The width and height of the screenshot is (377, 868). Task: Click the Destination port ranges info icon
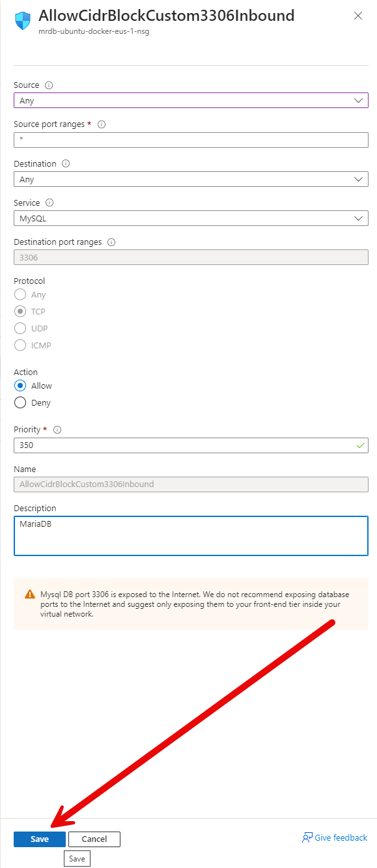[111, 242]
